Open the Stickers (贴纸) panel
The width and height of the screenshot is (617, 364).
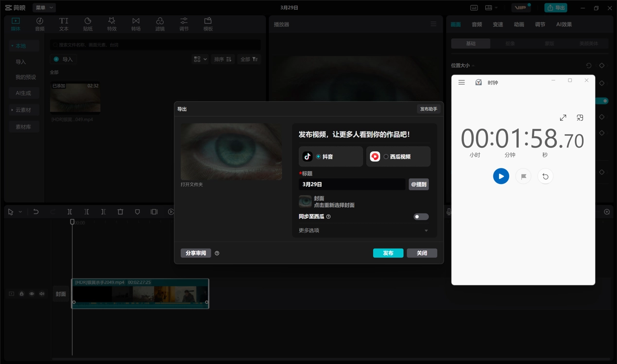click(x=87, y=24)
